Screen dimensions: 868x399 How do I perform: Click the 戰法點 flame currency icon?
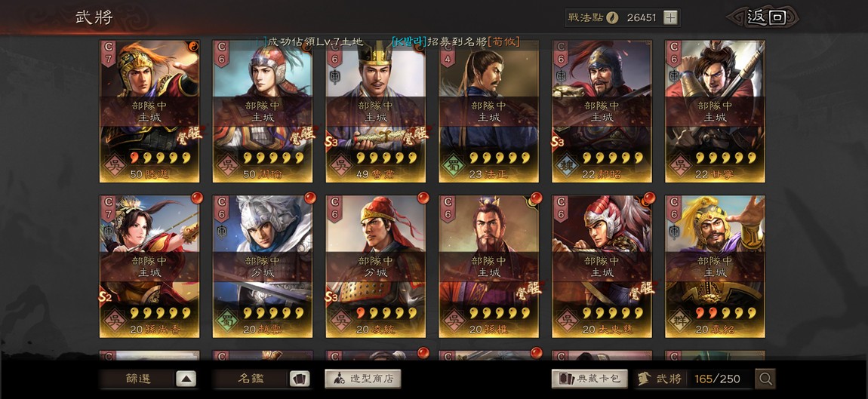(612, 17)
